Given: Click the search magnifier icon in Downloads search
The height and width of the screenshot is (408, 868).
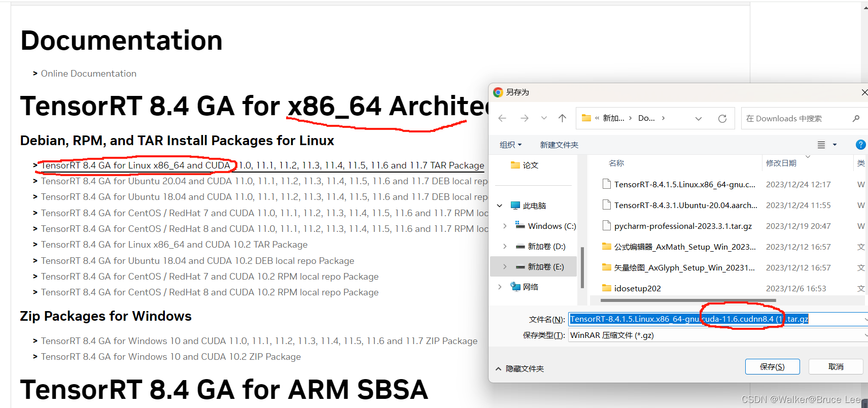Looking at the screenshot, I should point(856,118).
